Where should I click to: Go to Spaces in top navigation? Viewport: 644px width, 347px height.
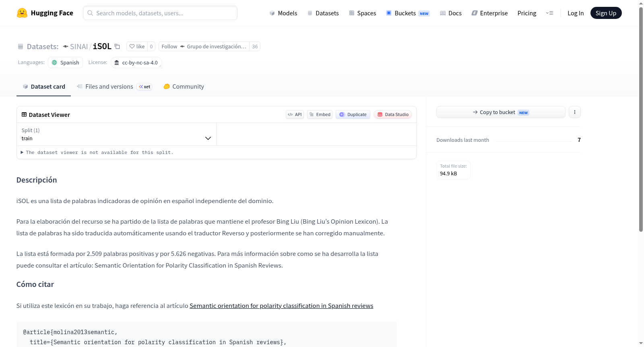click(362, 13)
